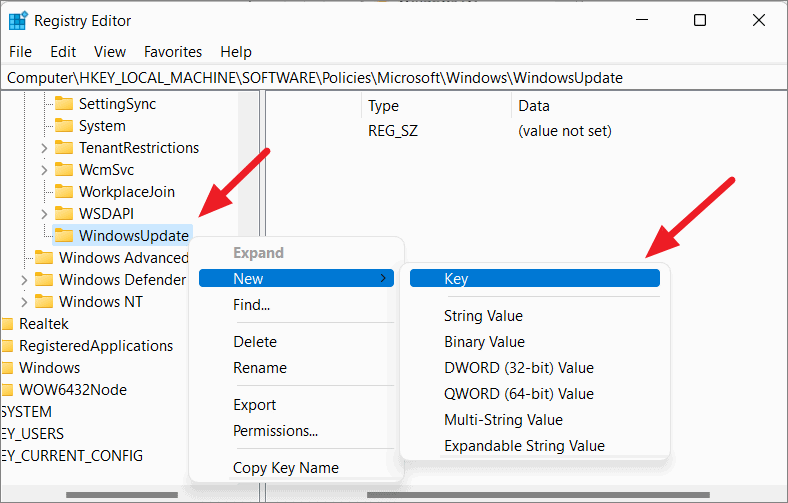Expand the WcmSvc key
The height and width of the screenshot is (503, 788).
tap(44, 170)
